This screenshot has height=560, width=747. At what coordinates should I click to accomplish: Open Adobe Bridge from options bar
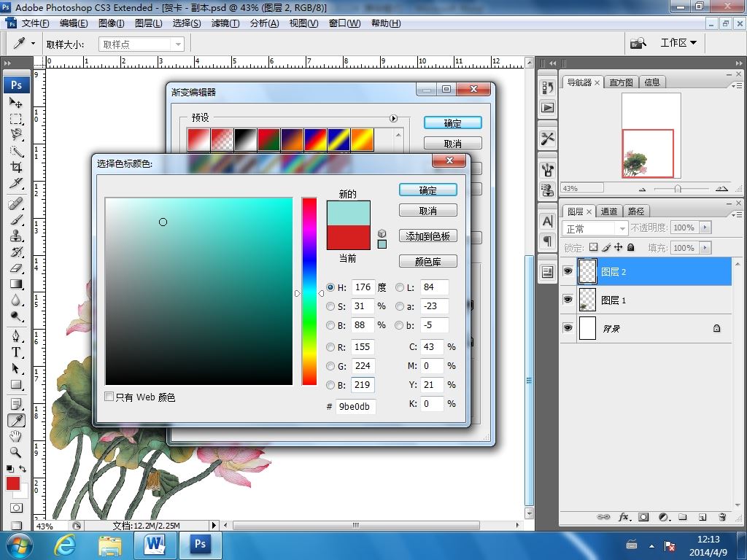click(638, 43)
